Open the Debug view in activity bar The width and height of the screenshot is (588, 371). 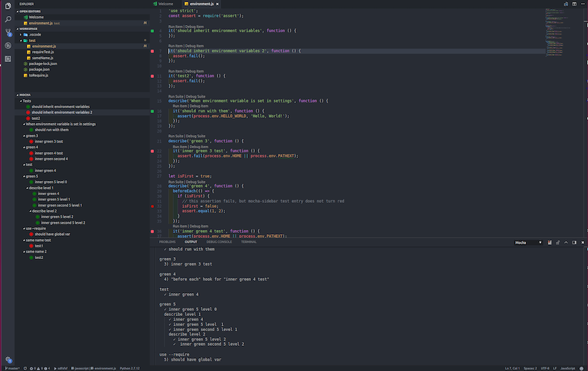(8, 45)
